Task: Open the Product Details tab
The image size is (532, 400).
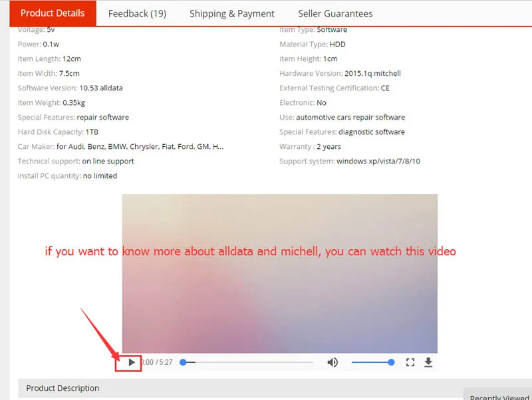Action: coord(53,13)
